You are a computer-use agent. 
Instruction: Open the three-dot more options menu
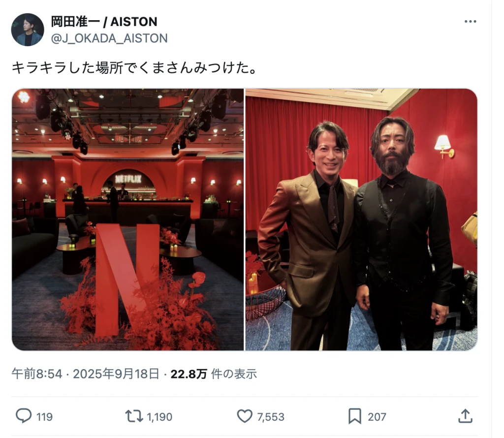(x=470, y=22)
